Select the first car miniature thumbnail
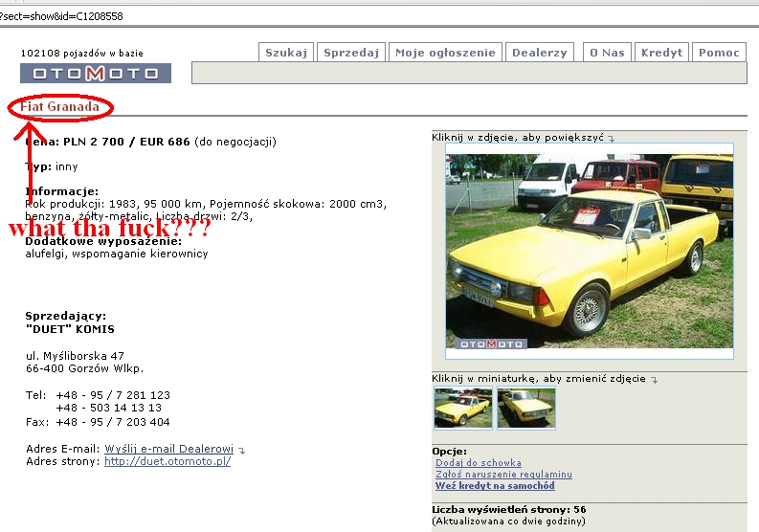The width and height of the screenshot is (759, 532). pos(462,408)
